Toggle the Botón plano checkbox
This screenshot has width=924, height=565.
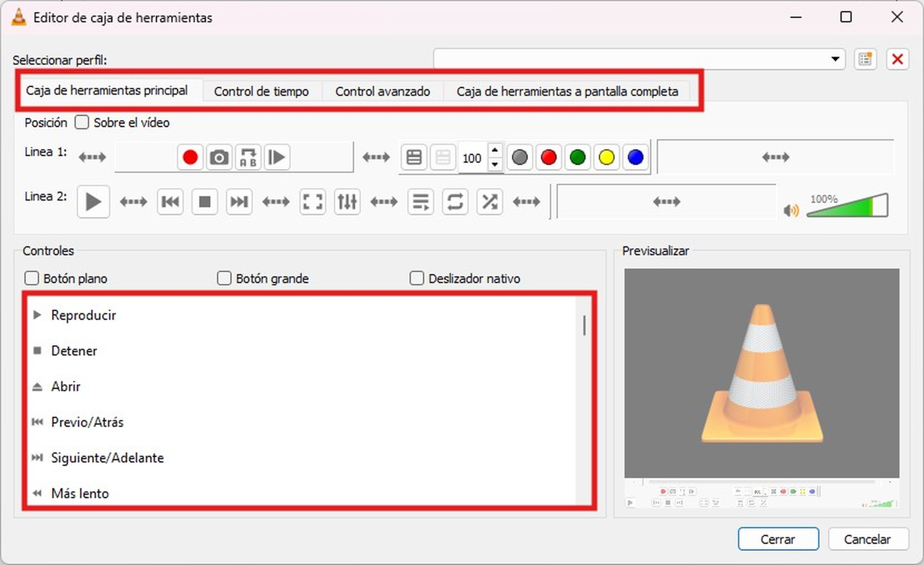tap(32, 279)
